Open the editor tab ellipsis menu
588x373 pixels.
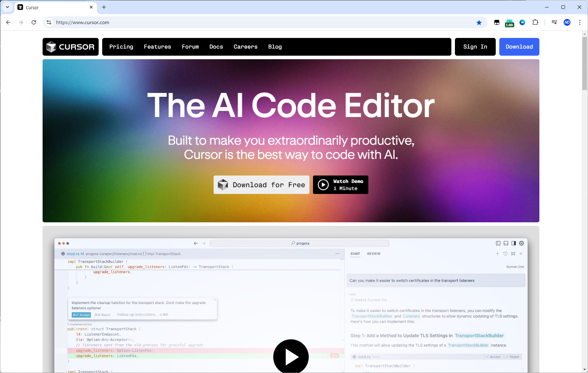click(337, 254)
